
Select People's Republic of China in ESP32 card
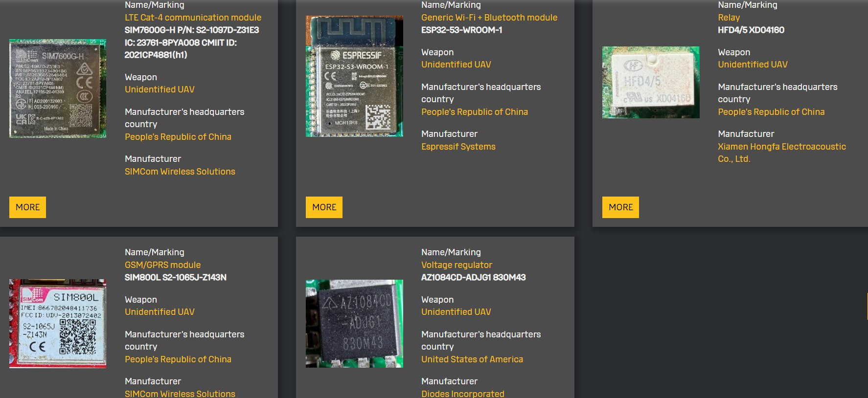tap(475, 112)
